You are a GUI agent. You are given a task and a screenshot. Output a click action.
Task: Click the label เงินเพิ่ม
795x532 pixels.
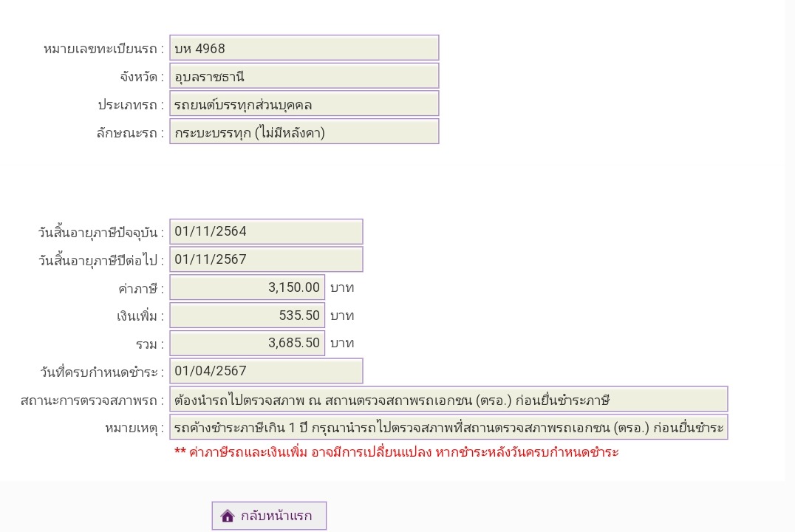(140, 316)
